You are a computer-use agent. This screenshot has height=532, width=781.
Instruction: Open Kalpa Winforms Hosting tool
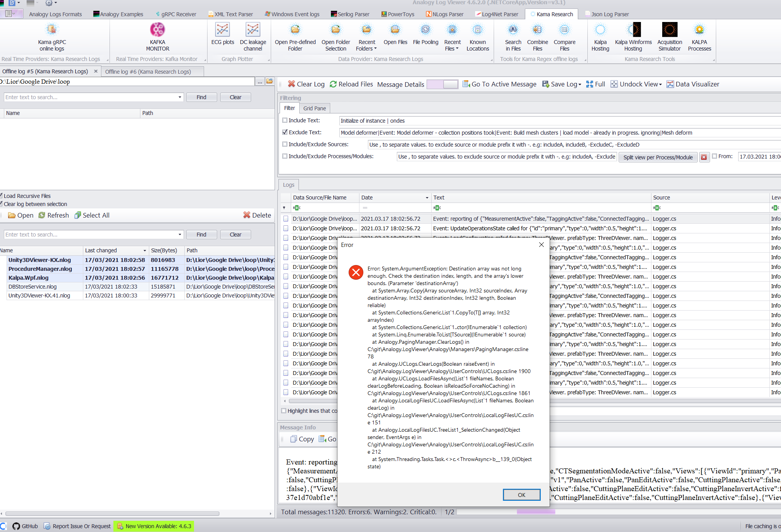coord(633,37)
